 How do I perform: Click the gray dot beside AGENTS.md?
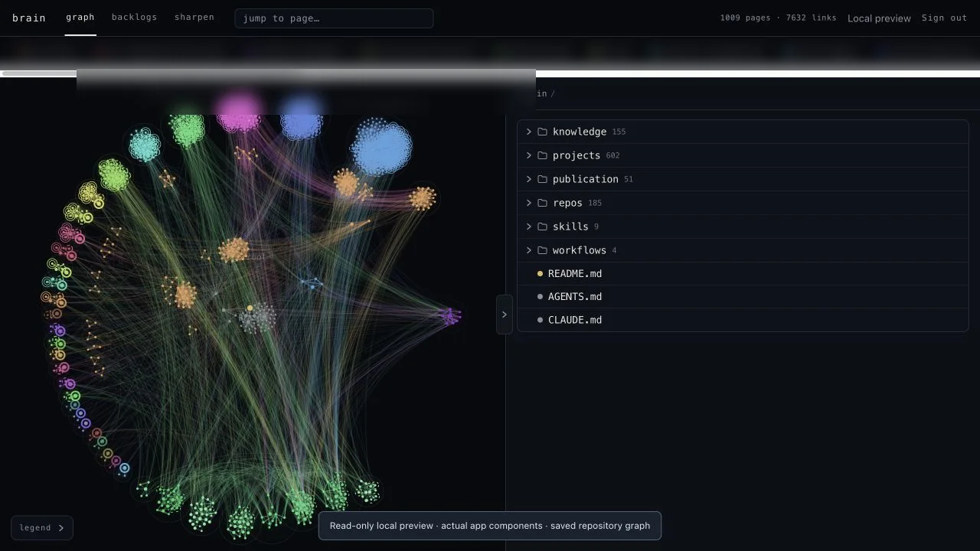540,296
